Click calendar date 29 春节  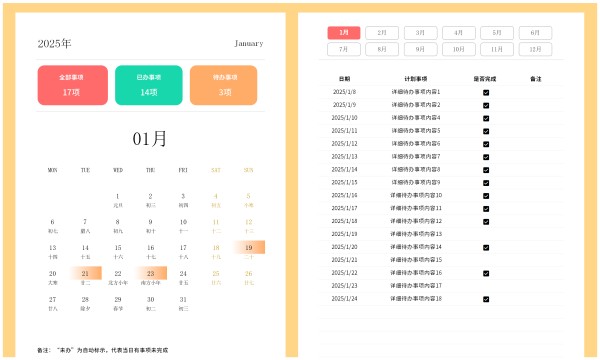pos(118,303)
